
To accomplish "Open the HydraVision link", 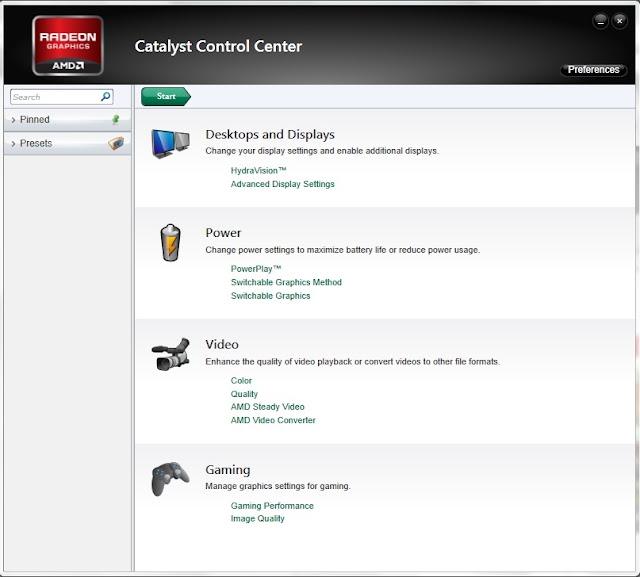I will point(258,171).
